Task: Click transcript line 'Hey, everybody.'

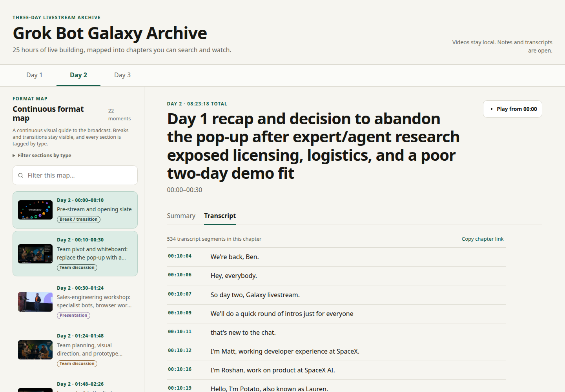Action: [x=234, y=276]
